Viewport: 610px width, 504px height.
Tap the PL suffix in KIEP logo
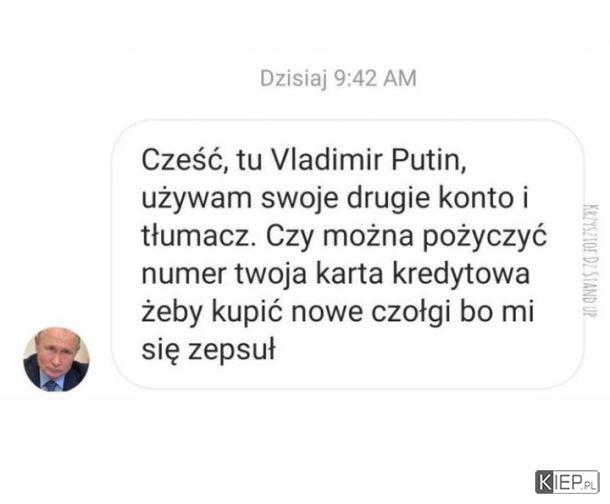point(590,485)
